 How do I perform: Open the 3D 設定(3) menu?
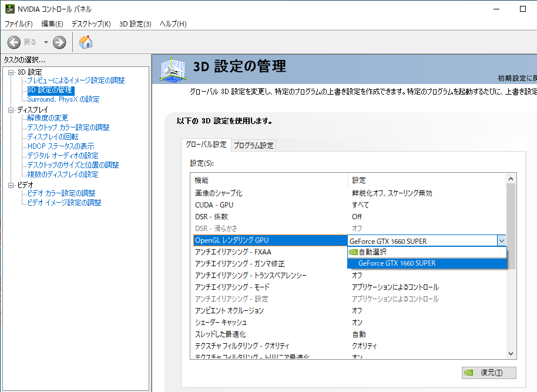point(135,24)
